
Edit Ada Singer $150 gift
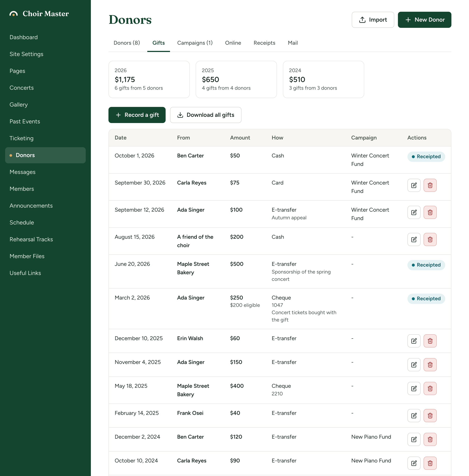414,365
